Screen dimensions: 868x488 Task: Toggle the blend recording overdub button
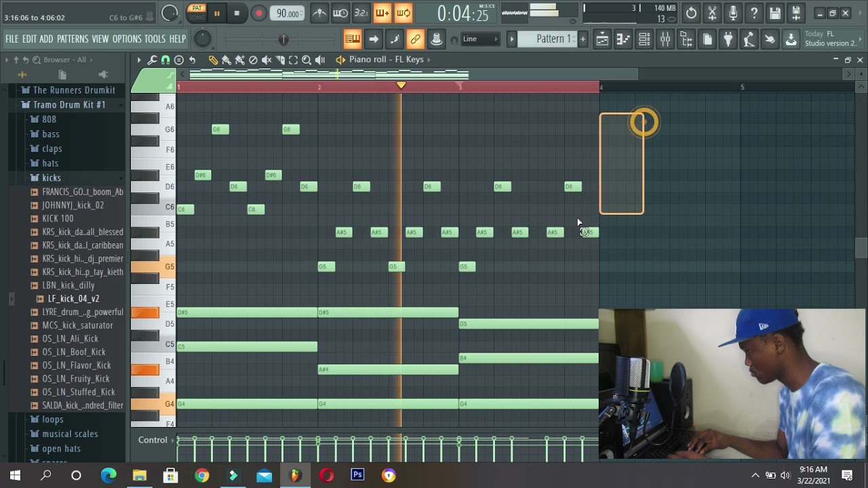point(382,13)
